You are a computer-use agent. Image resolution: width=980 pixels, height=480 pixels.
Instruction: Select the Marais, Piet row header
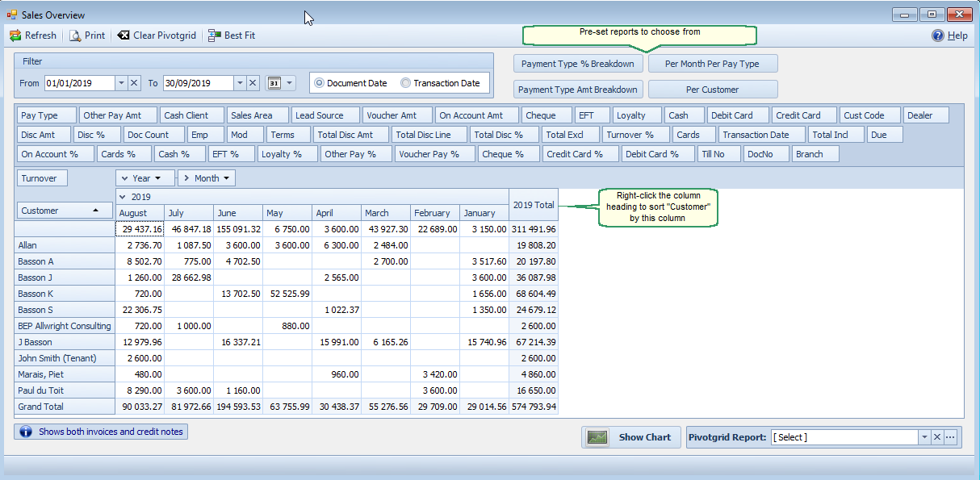point(65,374)
